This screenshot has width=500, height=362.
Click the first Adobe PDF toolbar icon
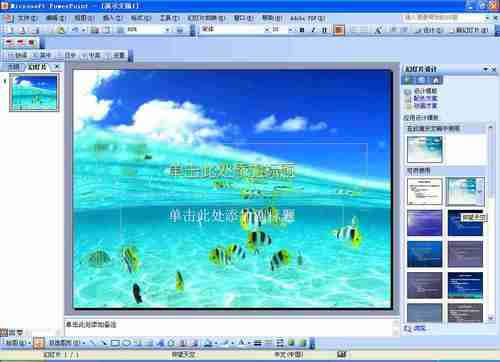tap(9, 43)
